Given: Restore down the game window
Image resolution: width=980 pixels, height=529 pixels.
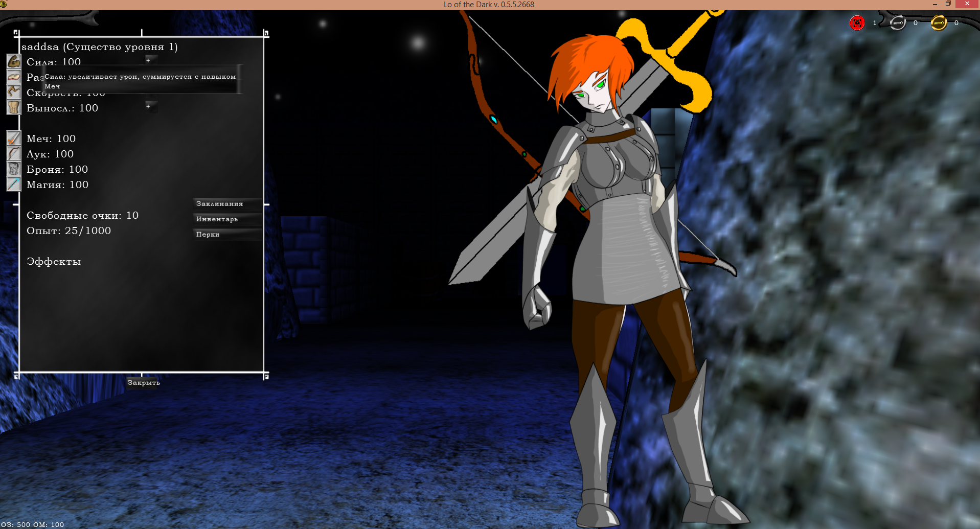Looking at the screenshot, I should pos(948,4).
